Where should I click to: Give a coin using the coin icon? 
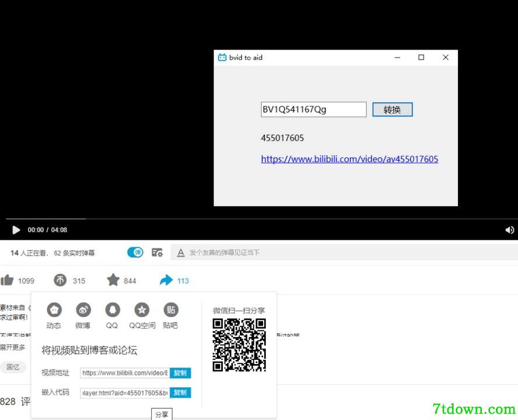tap(60, 281)
